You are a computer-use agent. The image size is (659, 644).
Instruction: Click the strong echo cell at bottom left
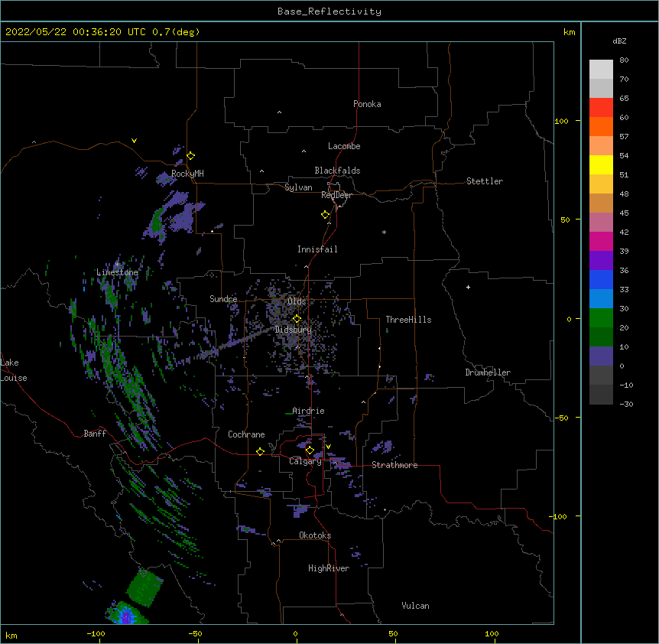(x=126, y=615)
